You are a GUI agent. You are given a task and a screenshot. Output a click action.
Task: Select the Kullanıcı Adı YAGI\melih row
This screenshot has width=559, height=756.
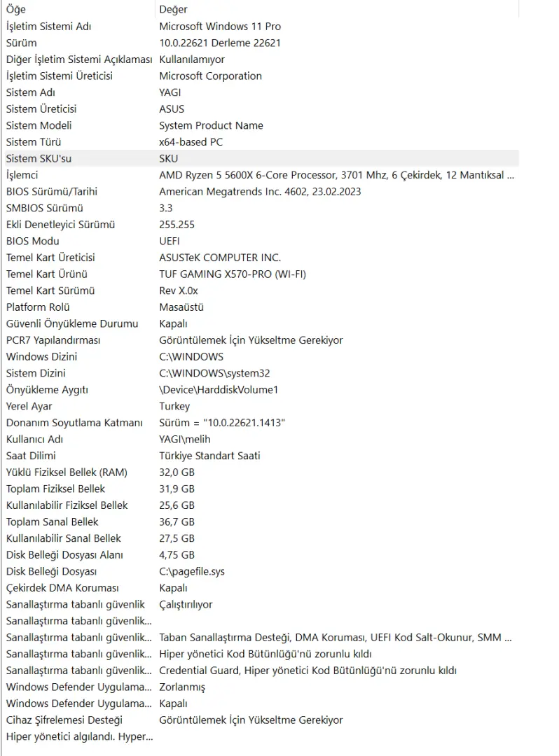(x=261, y=439)
